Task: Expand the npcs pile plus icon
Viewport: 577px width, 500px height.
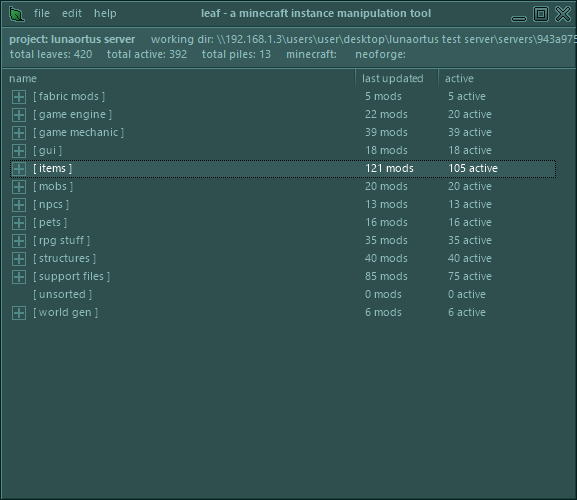Action: [19, 205]
